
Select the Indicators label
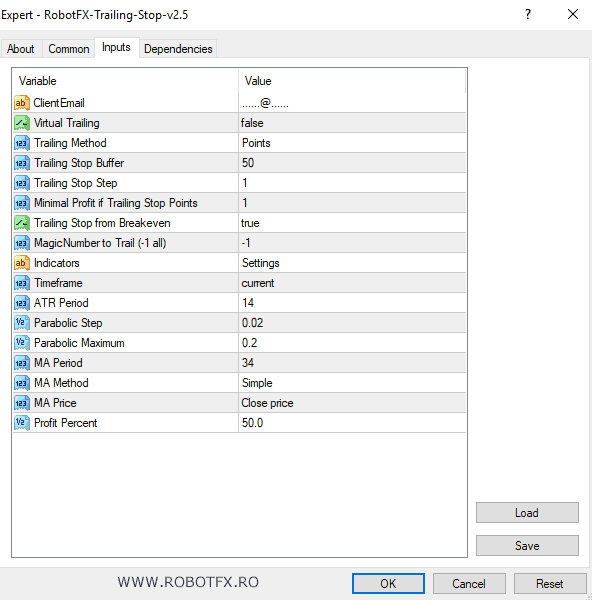(x=57, y=263)
